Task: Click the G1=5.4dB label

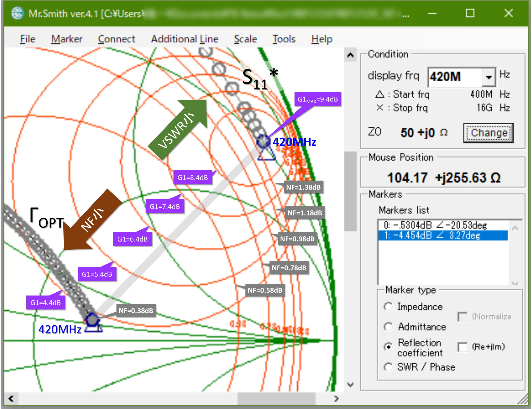Action: [97, 274]
